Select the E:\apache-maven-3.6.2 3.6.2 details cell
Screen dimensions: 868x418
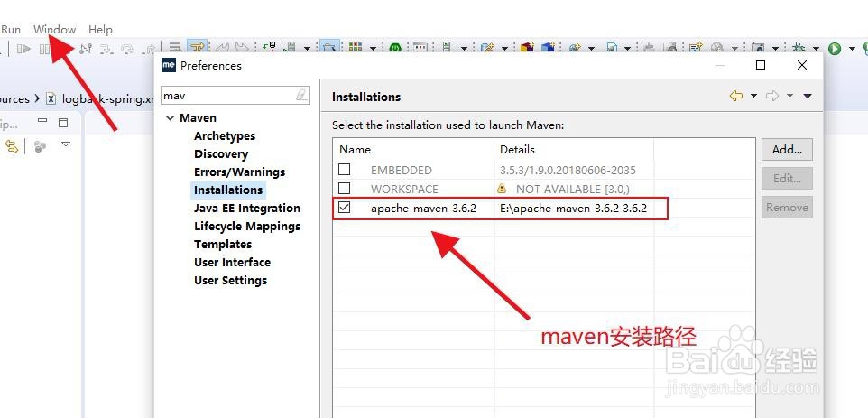(x=573, y=209)
